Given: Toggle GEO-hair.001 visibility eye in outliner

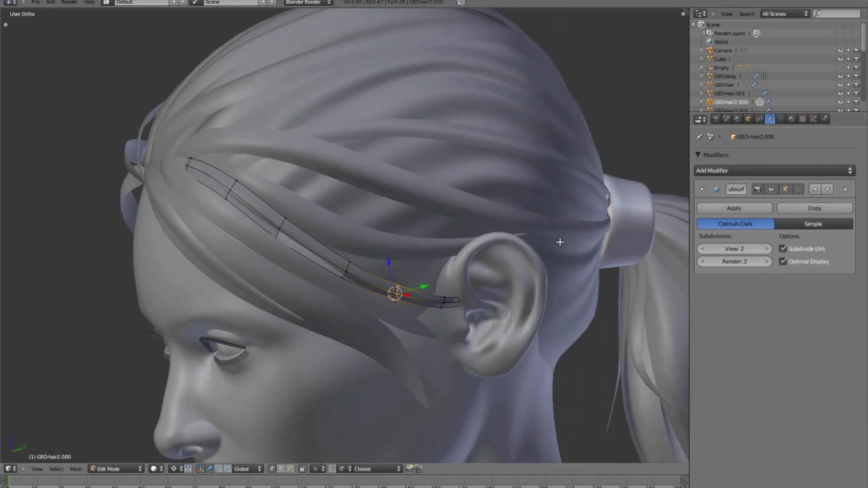Looking at the screenshot, I should point(840,94).
